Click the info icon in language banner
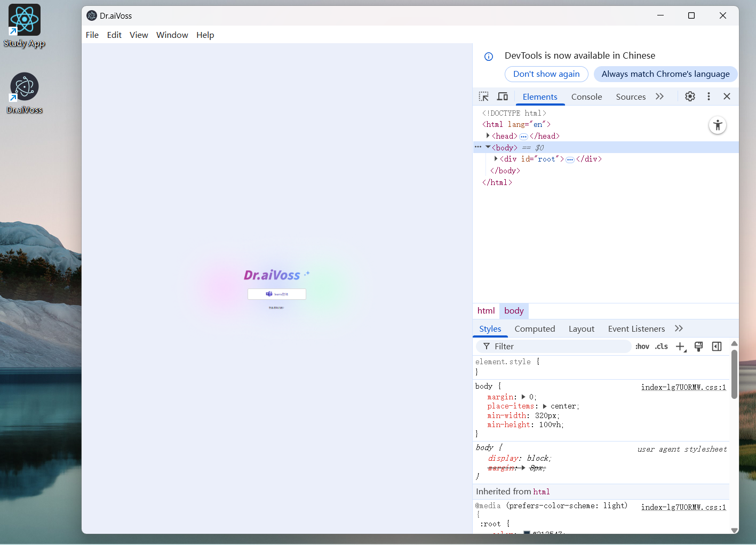Viewport: 756px width, 545px height. tap(489, 57)
